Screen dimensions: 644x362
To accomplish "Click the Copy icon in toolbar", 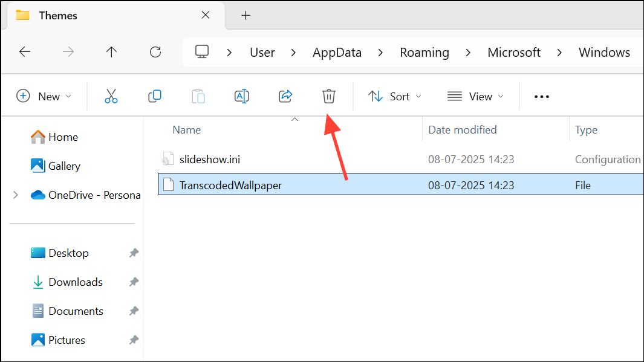I will pos(155,96).
